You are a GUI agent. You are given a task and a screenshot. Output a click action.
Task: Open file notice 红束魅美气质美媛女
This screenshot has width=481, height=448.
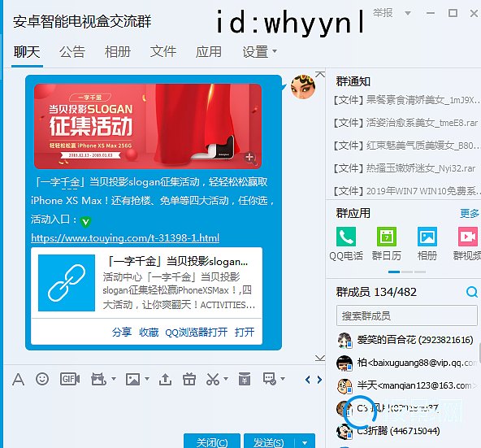tap(407, 146)
